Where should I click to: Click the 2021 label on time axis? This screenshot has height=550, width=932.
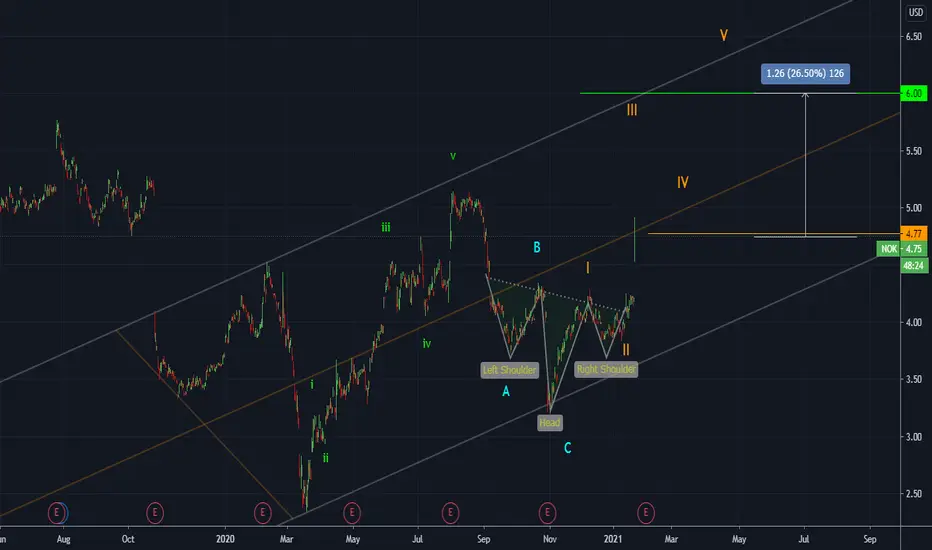tap(613, 539)
